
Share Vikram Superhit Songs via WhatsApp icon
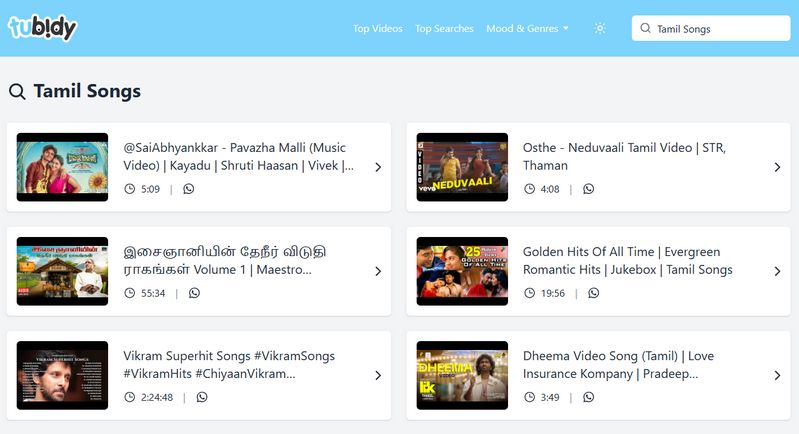(202, 397)
